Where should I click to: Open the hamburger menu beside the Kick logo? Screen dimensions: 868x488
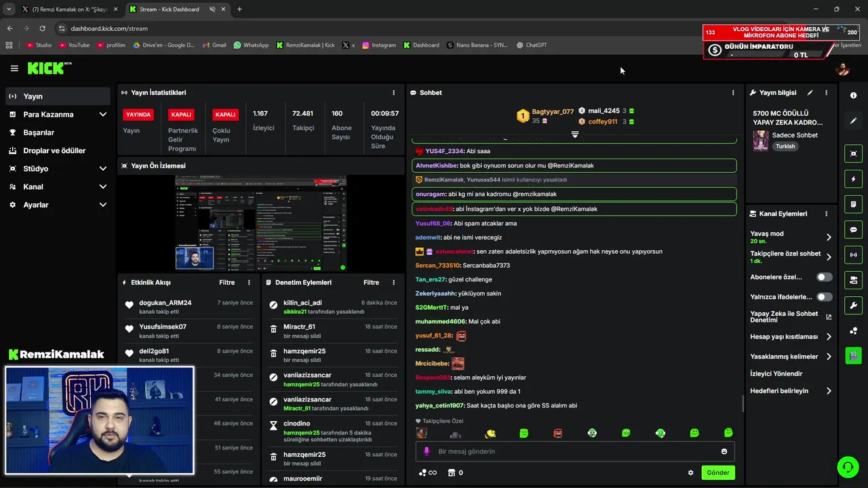[x=14, y=68]
